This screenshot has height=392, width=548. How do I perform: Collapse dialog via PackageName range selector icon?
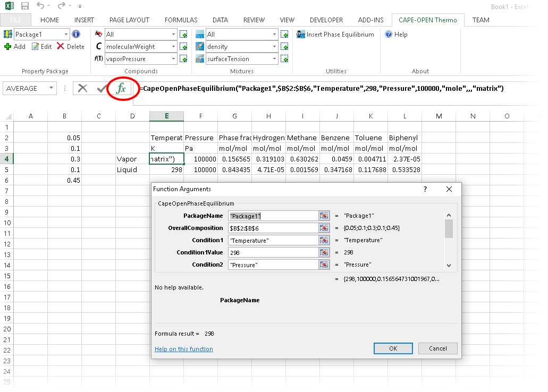(324, 216)
